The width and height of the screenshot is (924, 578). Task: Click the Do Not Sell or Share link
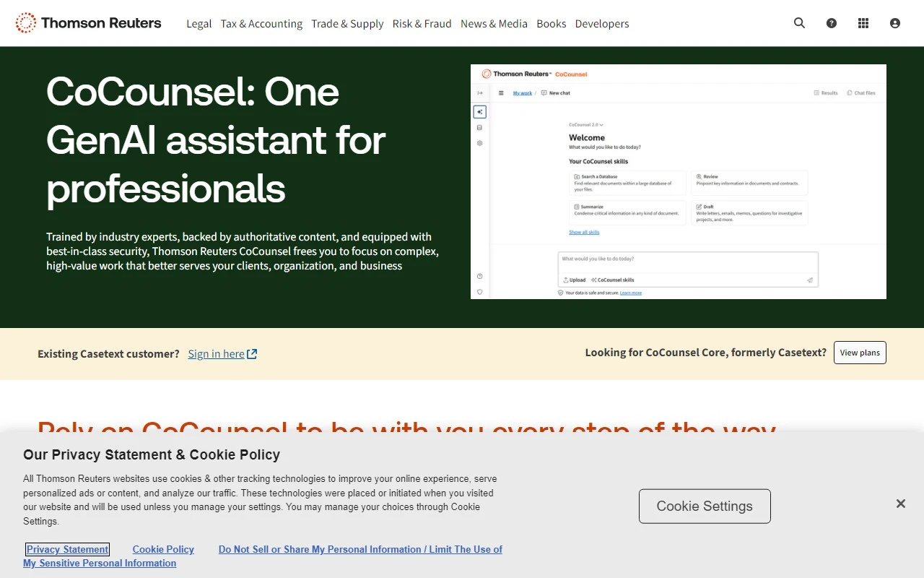(263, 556)
